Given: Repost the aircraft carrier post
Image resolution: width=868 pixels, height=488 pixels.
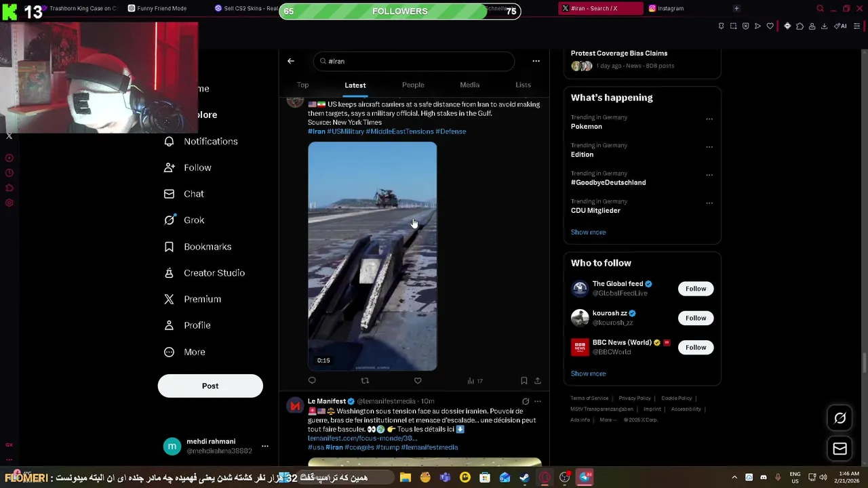Looking at the screenshot, I should [x=365, y=381].
